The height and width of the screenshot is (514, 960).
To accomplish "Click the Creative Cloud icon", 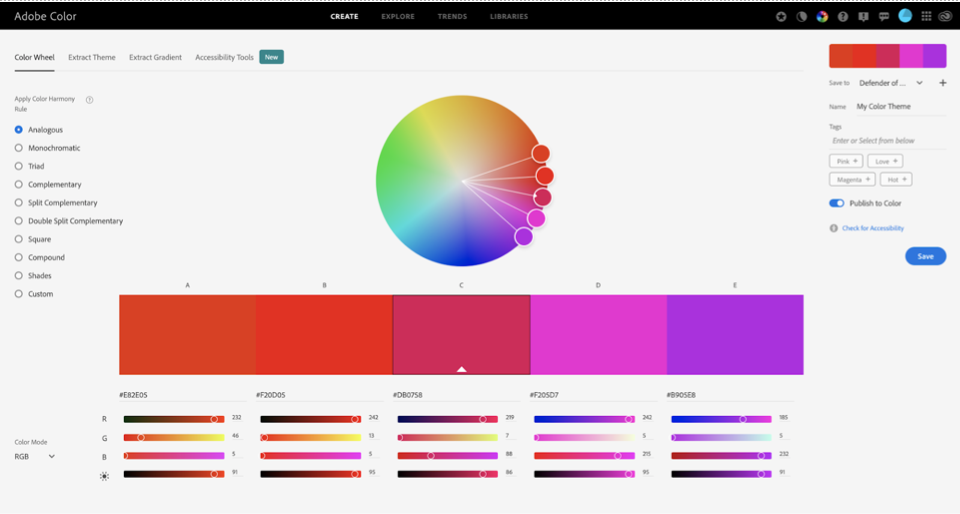I will tap(945, 17).
